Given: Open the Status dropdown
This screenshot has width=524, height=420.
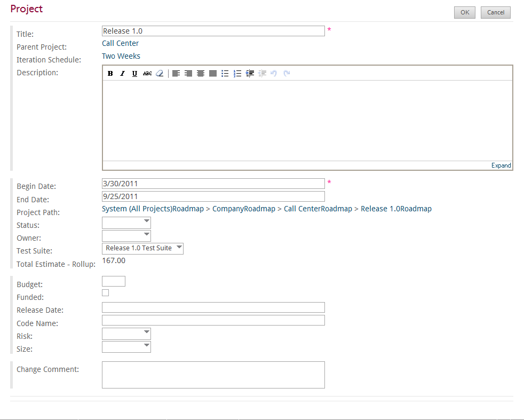Looking at the screenshot, I should [x=126, y=223].
